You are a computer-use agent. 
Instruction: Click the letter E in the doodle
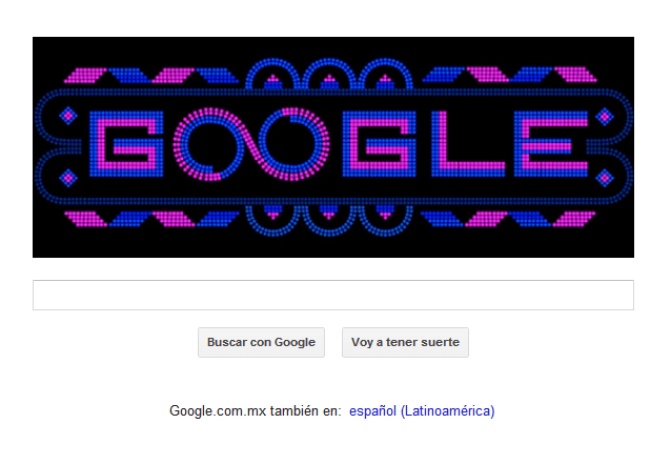pyautogui.click(x=551, y=143)
